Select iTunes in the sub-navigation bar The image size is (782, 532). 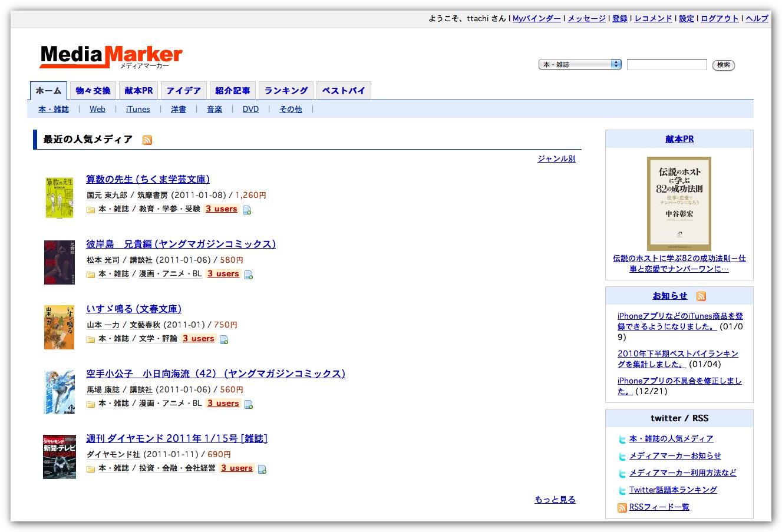coord(138,110)
